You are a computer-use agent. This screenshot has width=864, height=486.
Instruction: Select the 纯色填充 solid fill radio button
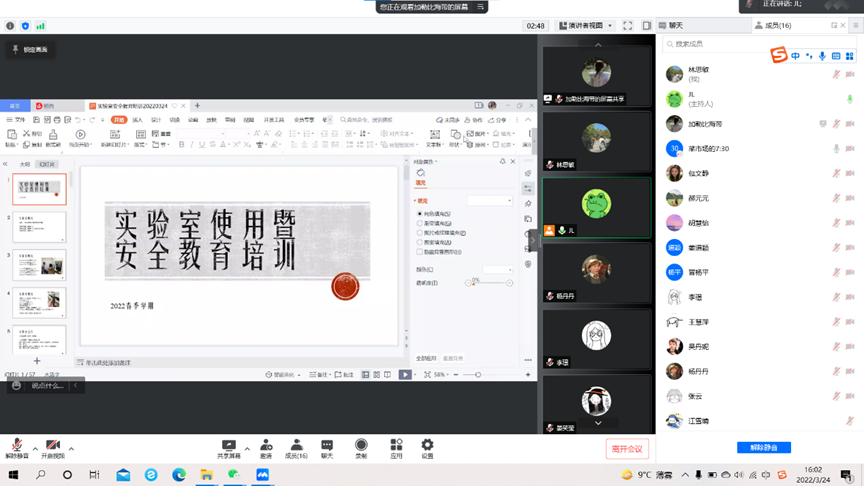coord(420,214)
